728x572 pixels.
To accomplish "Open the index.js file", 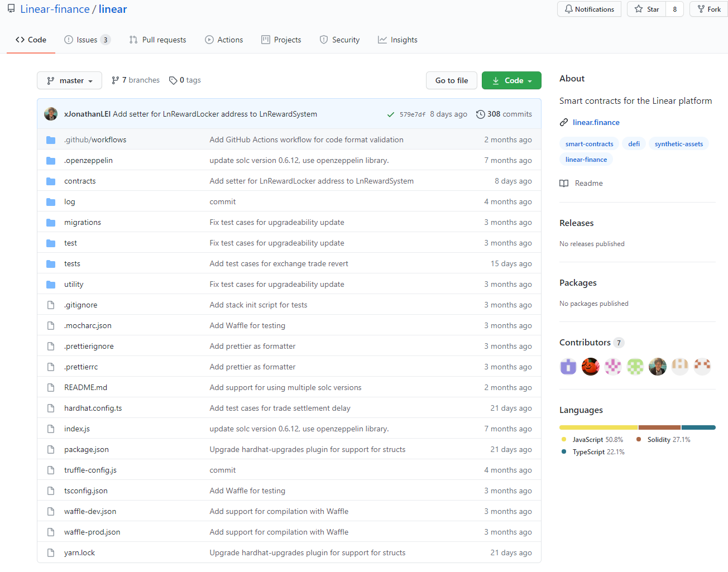I will [x=77, y=429].
